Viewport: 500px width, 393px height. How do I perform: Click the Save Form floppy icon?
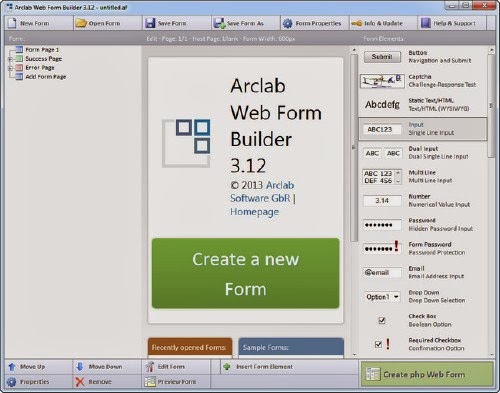[150, 23]
